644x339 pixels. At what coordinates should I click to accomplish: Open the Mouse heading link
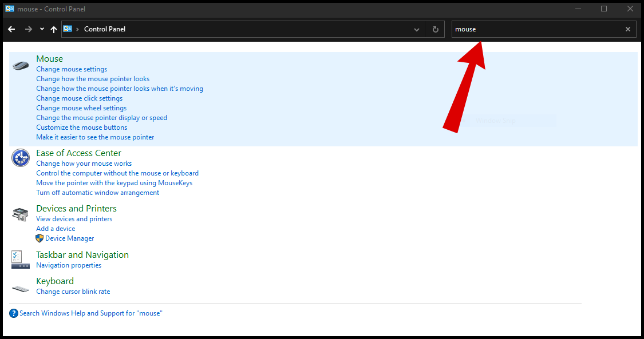tap(49, 59)
